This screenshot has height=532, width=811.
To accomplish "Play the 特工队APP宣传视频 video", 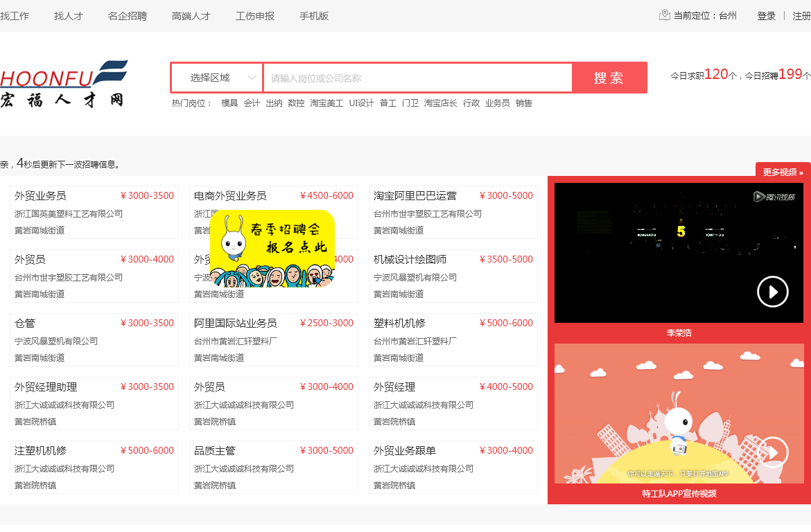I will 772,452.
